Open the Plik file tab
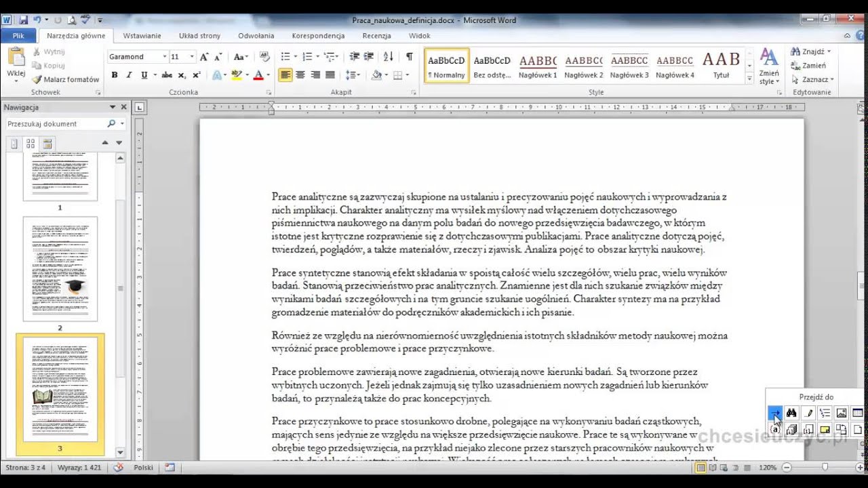Image resolution: width=868 pixels, height=488 pixels. point(18,35)
